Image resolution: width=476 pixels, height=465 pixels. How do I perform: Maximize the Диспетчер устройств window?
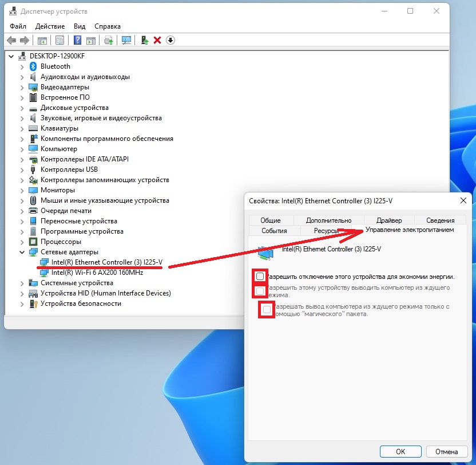point(410,11)
